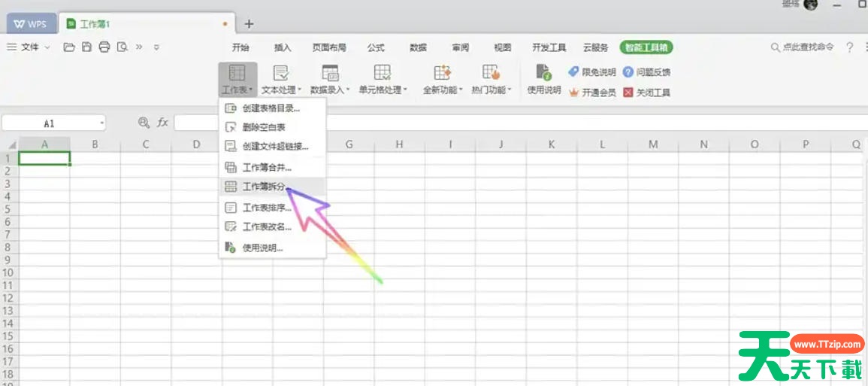
Task: Click the fx insert function icon
Action: (162, 123)
